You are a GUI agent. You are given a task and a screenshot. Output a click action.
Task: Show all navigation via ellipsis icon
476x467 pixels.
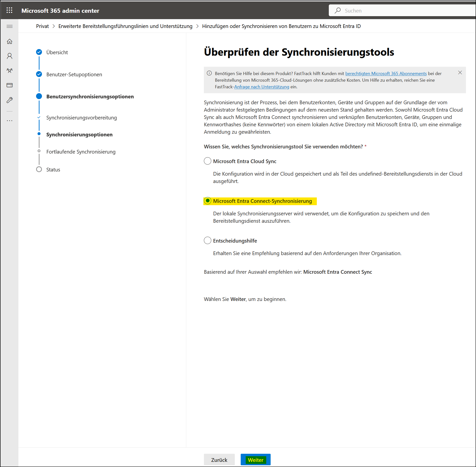pyautogui.click(x=10, y=121)
